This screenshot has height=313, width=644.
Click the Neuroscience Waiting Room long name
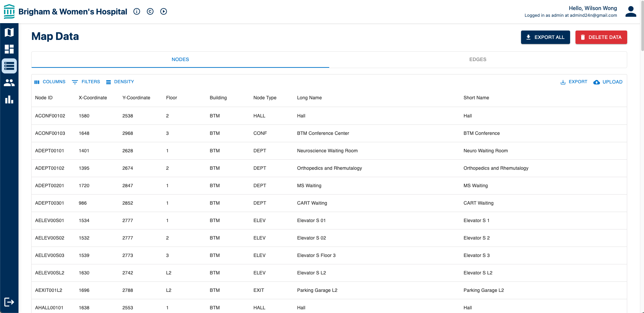tap(327, 151)
